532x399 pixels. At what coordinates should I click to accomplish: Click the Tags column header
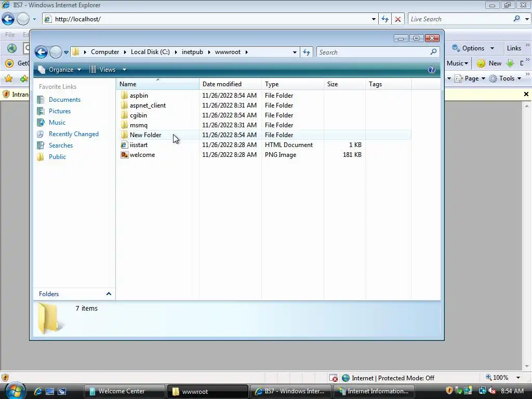388,84
